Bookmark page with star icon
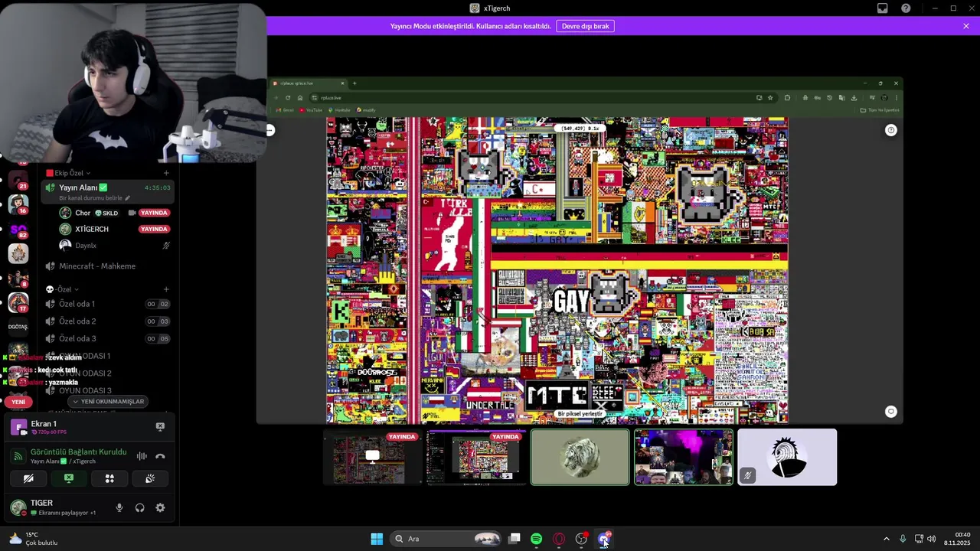 tap(770, 98)
